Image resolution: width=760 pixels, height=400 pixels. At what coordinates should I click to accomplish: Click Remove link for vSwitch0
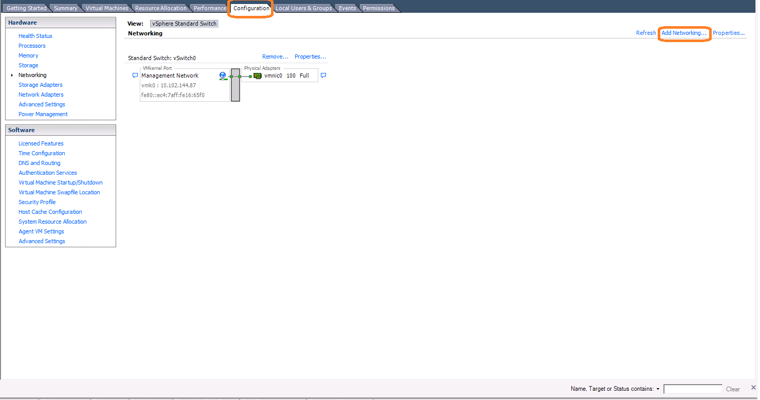(275, 57)
